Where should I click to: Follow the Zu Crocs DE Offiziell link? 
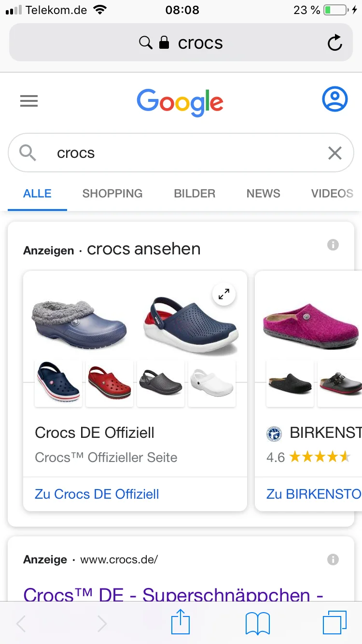(x=97, y=494)
